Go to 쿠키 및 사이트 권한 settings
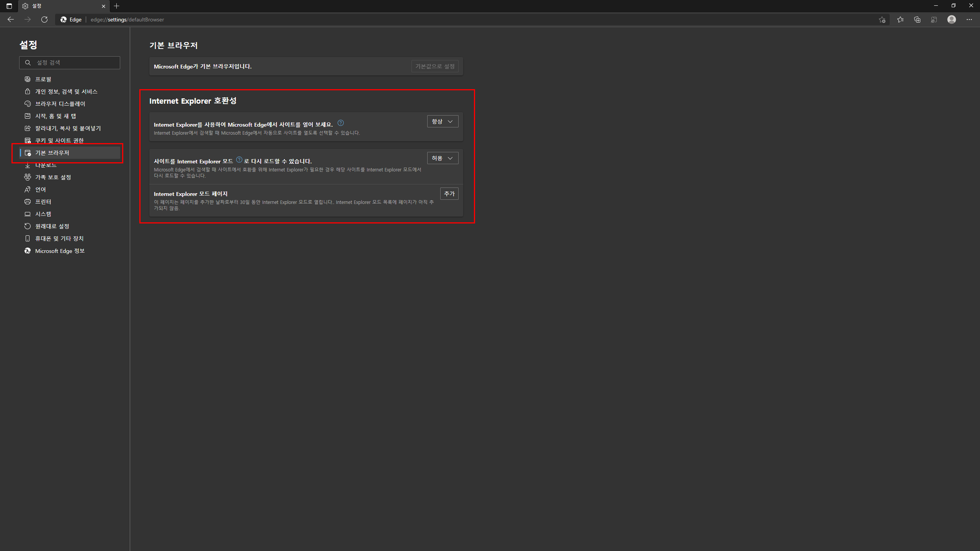This screenshot has width=980, height=551. pyautogui.click(x=59, y=140)
